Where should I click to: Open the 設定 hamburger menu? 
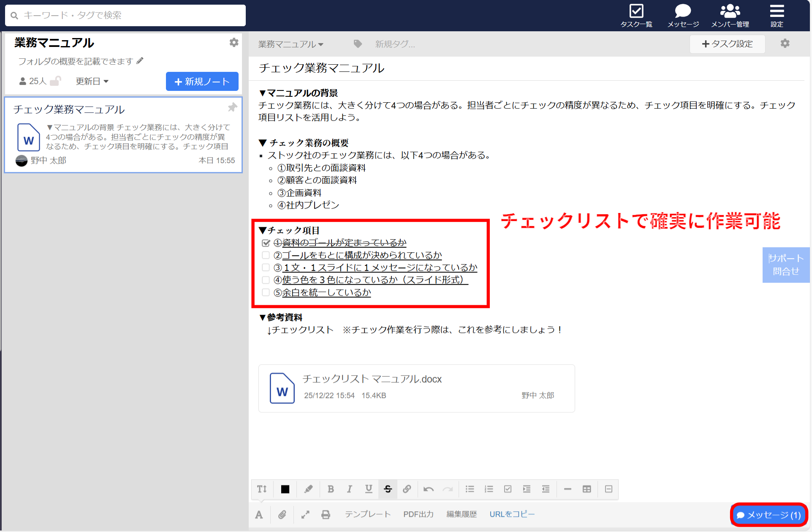click(x=777, y=15)
